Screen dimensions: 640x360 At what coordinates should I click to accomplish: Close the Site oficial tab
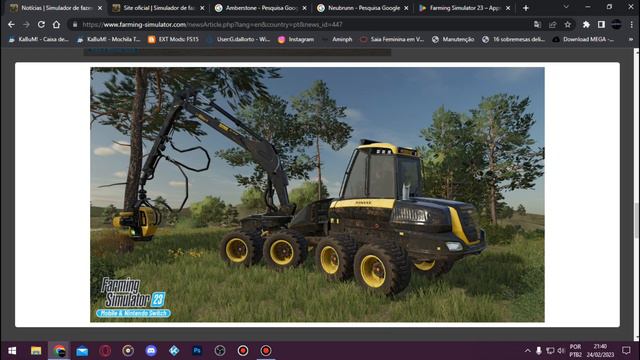(202, 8)
